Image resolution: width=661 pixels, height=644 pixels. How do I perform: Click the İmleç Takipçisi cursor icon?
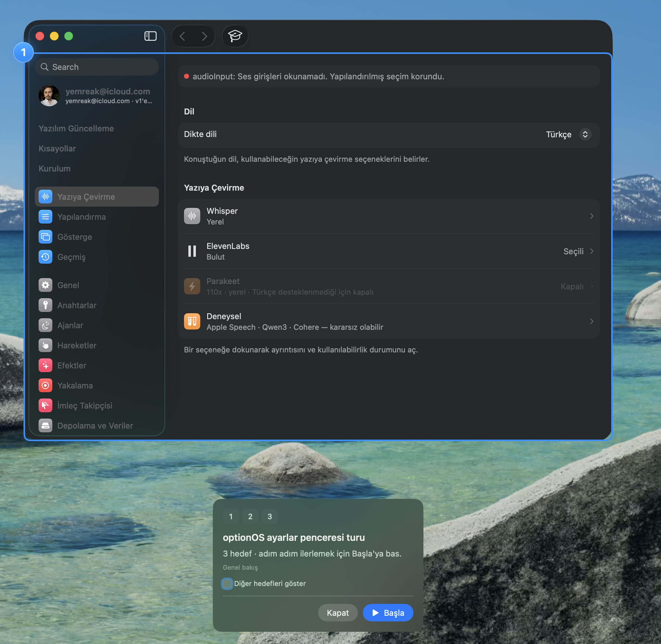click(45, 405)
